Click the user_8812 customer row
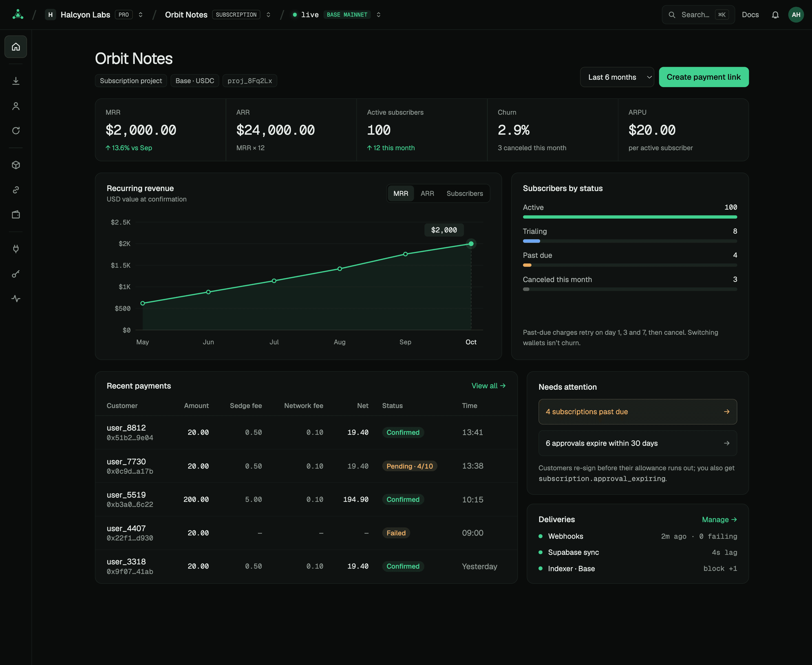The image size is (812, 665). (306, 432)
